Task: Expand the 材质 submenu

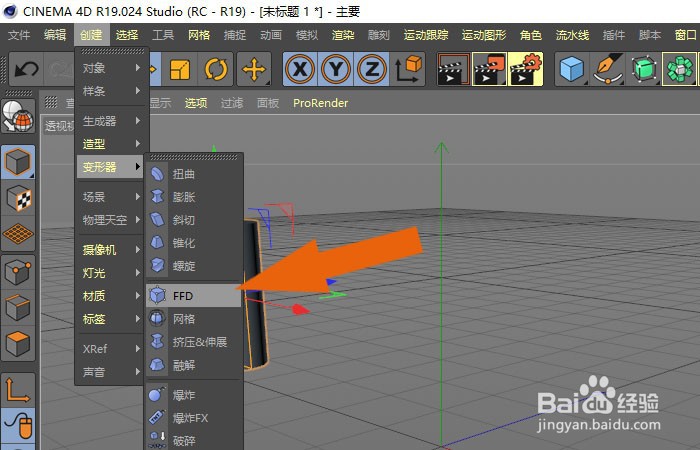Action: tap(110, 296)
